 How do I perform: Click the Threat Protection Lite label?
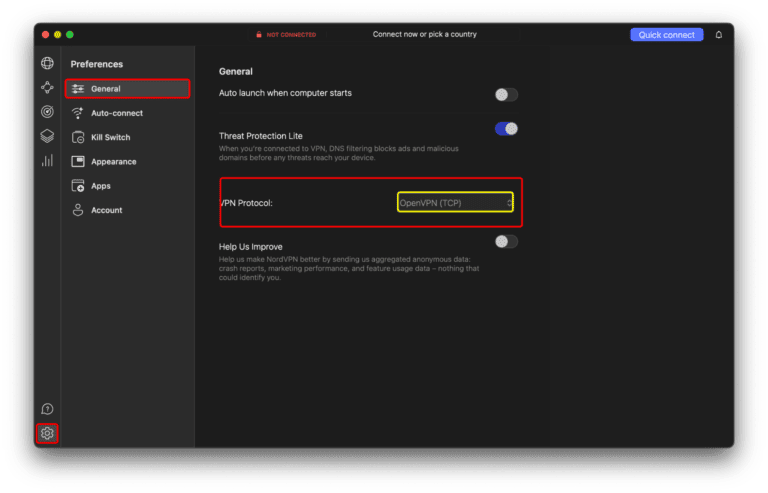point(261,136)
